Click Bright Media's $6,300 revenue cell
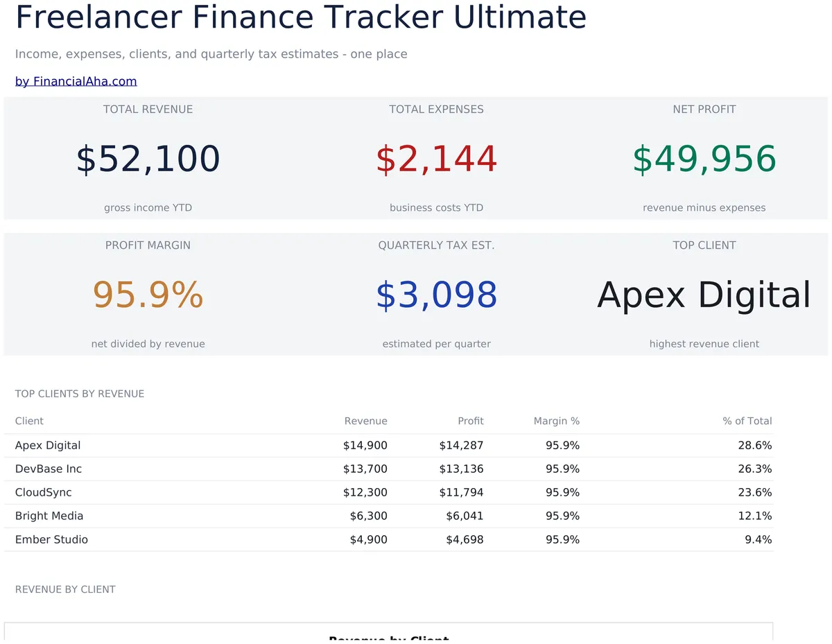The height and width of the screenshot is (644, 832). [x=369, y=516]
